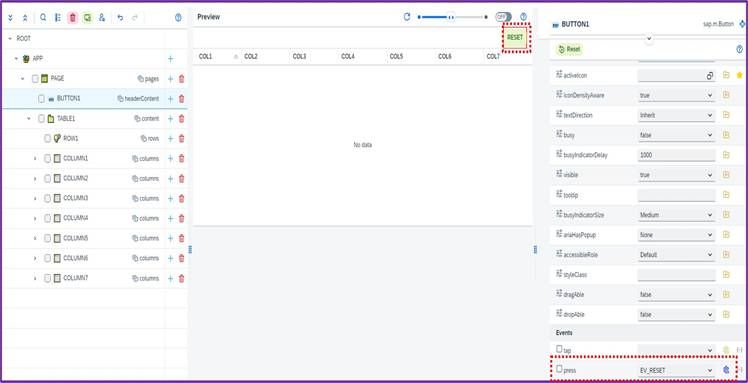Add child to COLUMN5 with plus icon
The image size is (748, 383).
click(170, 238)
